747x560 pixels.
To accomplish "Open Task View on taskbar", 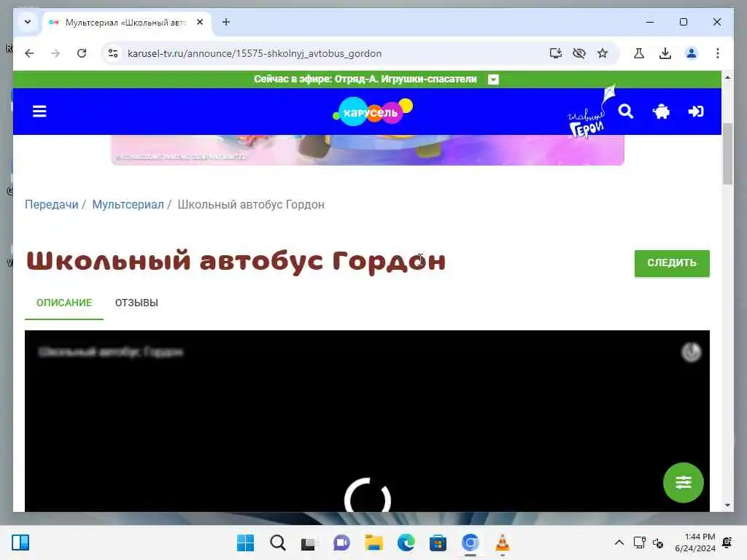I will pyautogui.click(x=309, y=542).
